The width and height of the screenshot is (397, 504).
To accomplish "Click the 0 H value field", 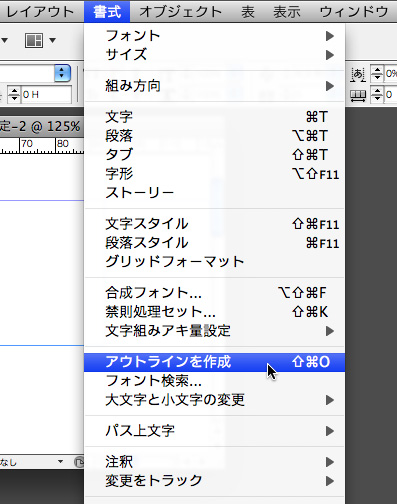I will pyautogui.click(x=46, y=95).
